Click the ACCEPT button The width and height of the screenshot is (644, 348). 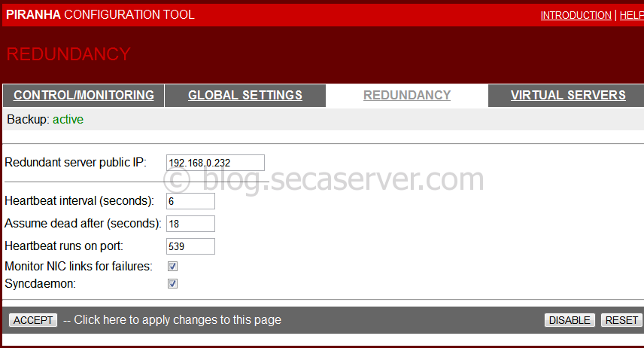33,320
